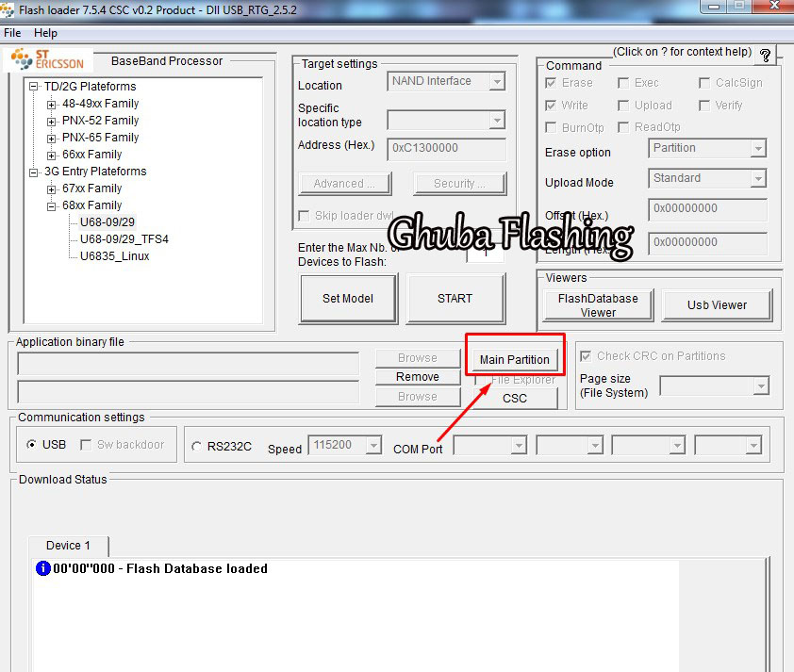Expand the 66xx Family node
This screenshot has width=794, height=672.
pos(51,156)
